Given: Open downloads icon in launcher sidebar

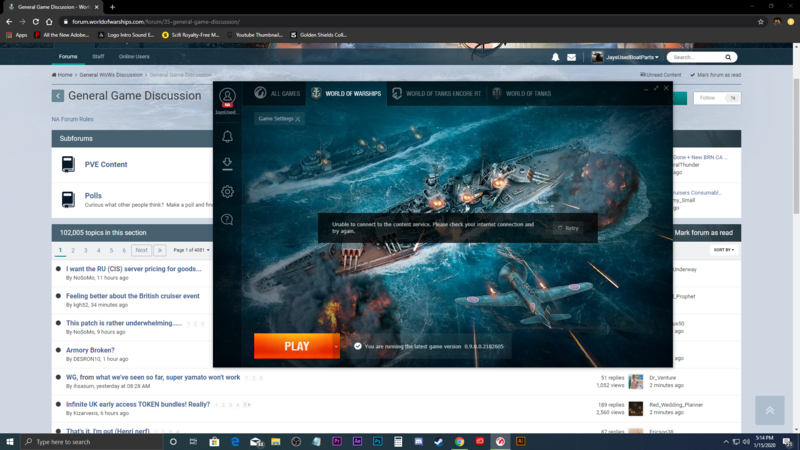Looking at the screenshot, I should [228, 163].
